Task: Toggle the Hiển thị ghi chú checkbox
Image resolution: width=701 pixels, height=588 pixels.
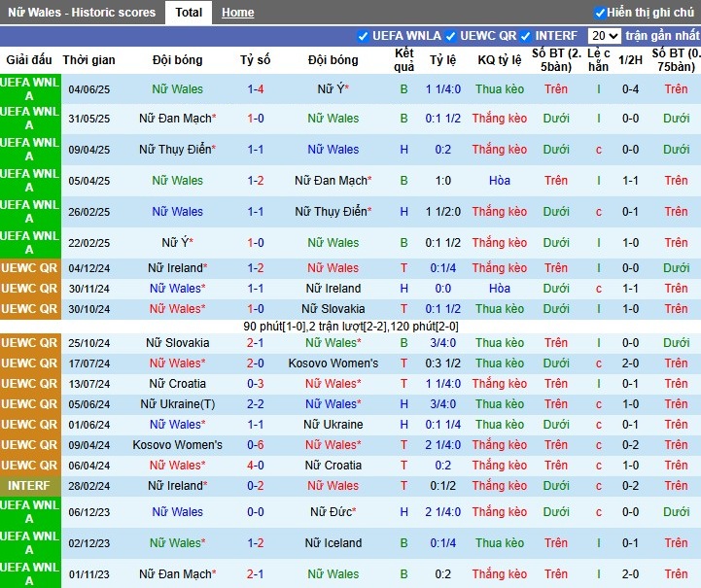Action: click(x=600, y=13)
